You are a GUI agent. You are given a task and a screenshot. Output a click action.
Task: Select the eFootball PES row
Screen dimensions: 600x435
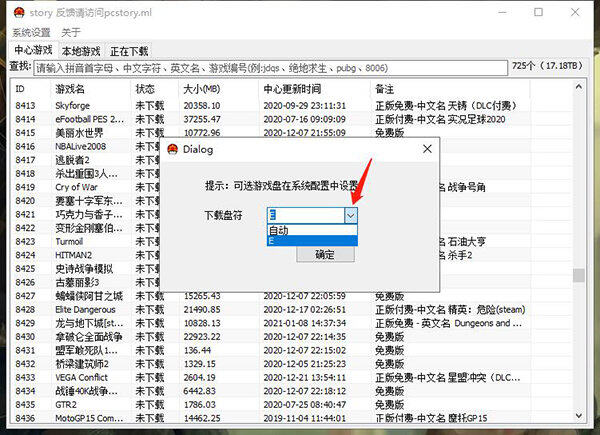coord(291,119)
